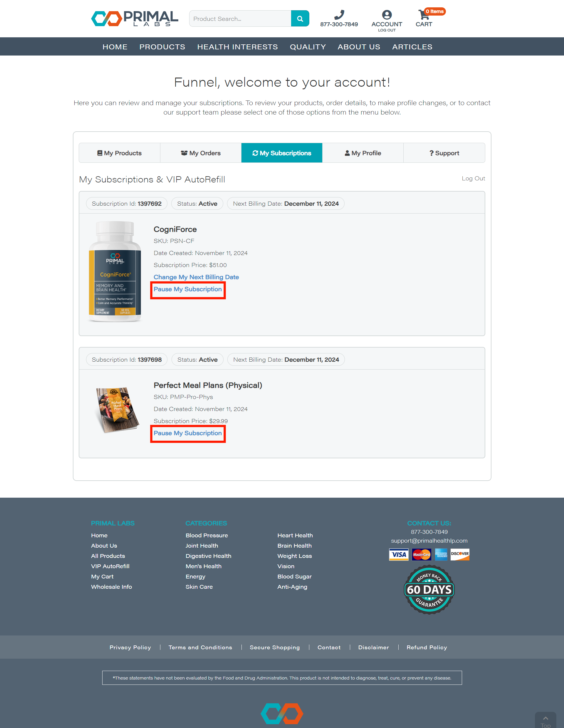Switch to the My Orders tab
The width and height of the screenshot is (564, 728).
coord(201,153)
